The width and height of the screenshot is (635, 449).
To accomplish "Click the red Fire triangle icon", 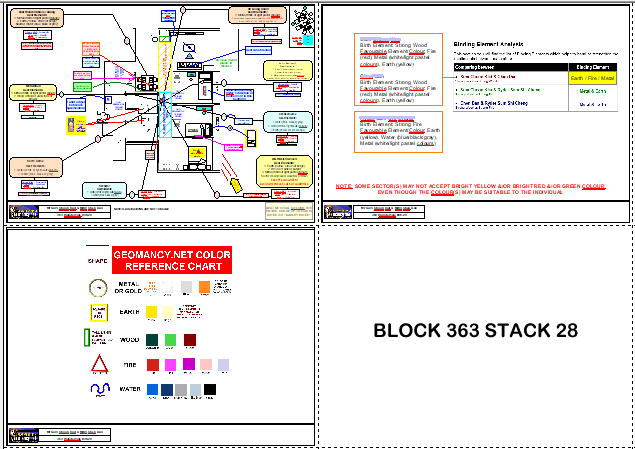I will [x=98, y=364].
